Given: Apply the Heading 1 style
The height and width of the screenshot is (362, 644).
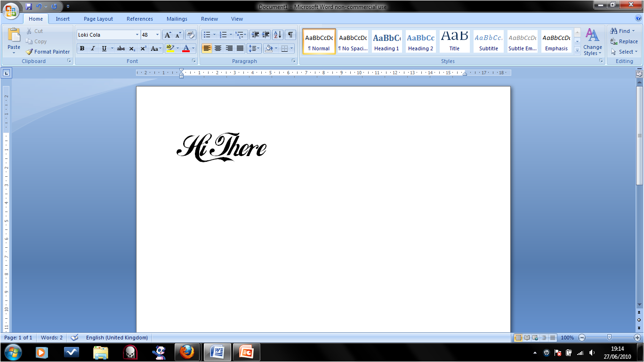Looking at the screenshot, I should click(386, 41).
